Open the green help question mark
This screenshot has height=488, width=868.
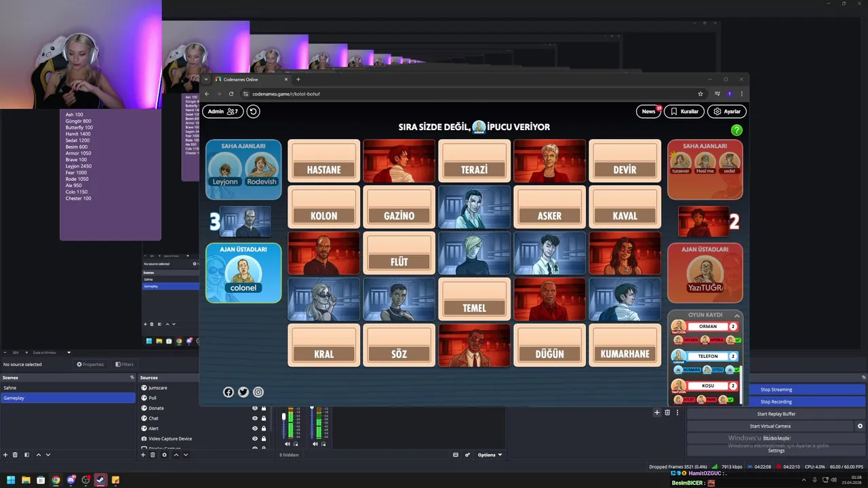736,130
